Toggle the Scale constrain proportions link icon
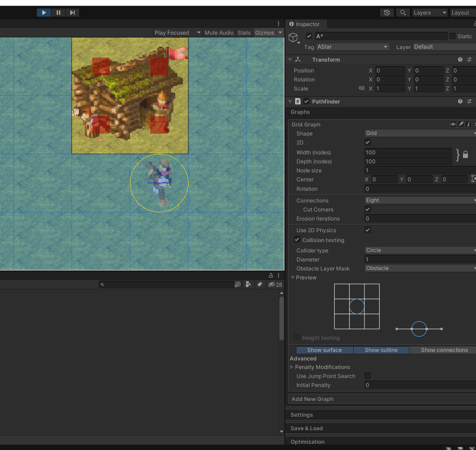 tap(362, 88)
